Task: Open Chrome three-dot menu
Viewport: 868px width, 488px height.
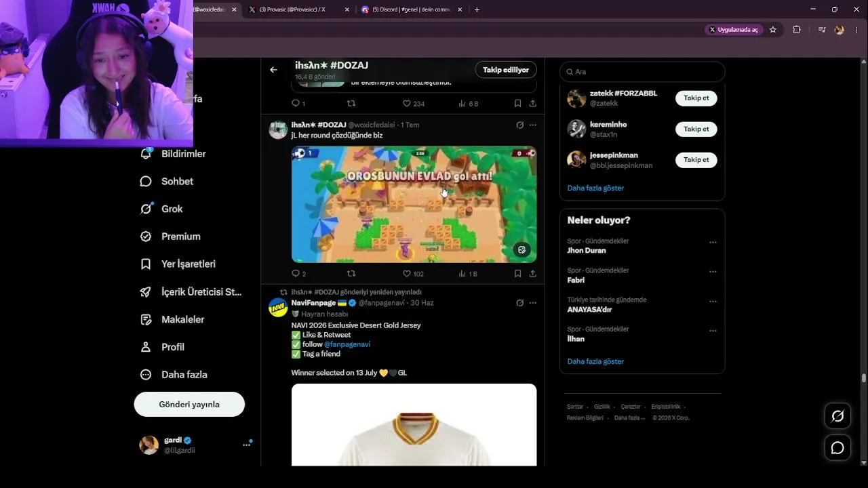Action: click(856, 30)
